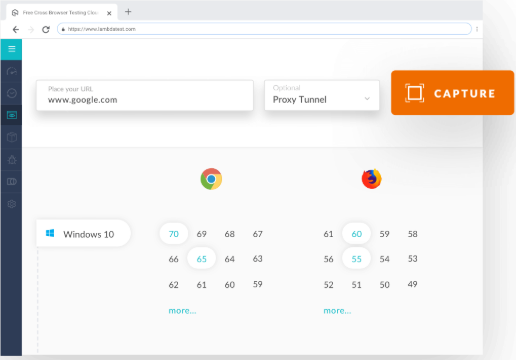This screenshot has width=516, height=360.
Task: Open the browser three-dot menu
Action: (x=477, y=29)
